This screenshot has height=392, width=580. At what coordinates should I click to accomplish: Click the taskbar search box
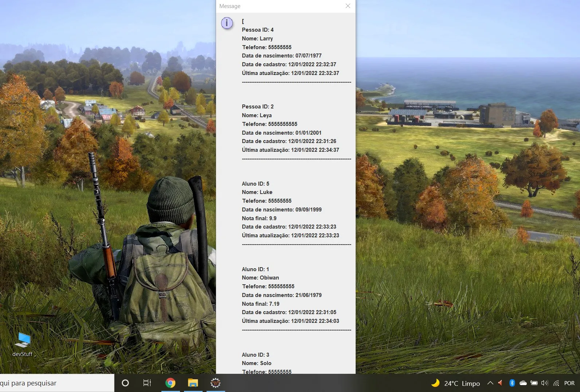pos(57,383)
